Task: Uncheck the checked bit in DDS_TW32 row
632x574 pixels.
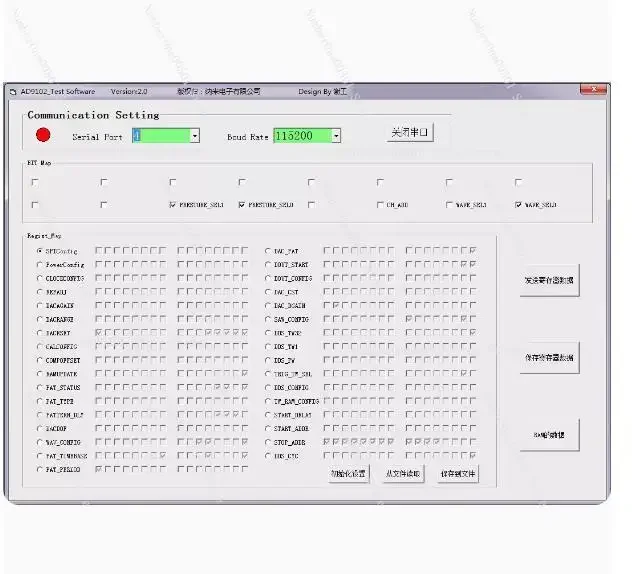Action: [473, 333]
